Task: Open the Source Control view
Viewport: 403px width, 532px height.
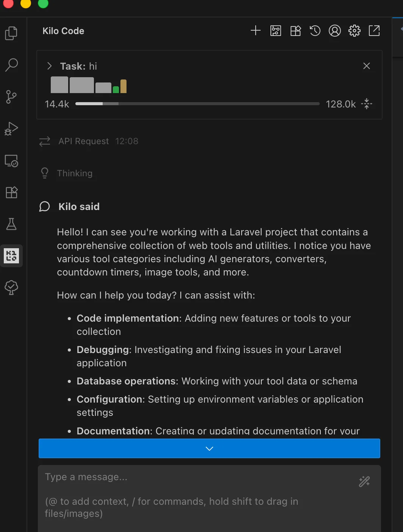Action: pos(11,97)
